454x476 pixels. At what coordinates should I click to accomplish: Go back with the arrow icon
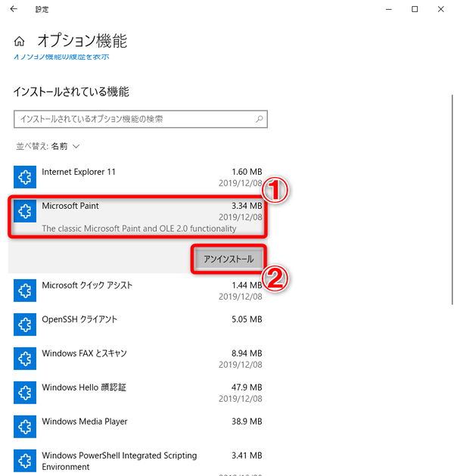click(x=14, y=9)
